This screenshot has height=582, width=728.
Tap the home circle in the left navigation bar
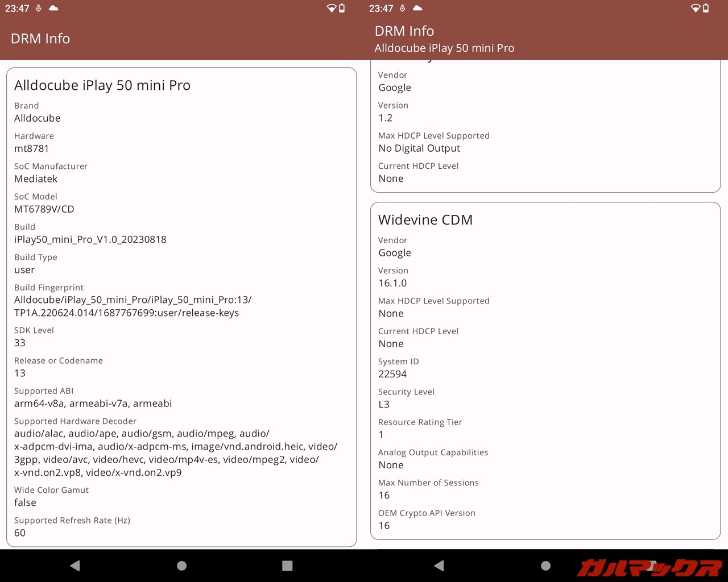(181, 566)
